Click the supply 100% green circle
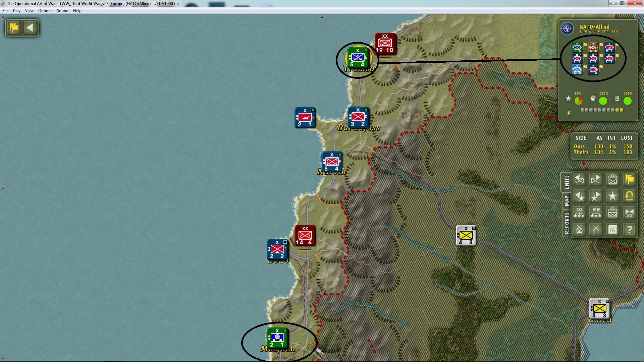644x362 pixels. pyautogui.click(x=628, y=101)
